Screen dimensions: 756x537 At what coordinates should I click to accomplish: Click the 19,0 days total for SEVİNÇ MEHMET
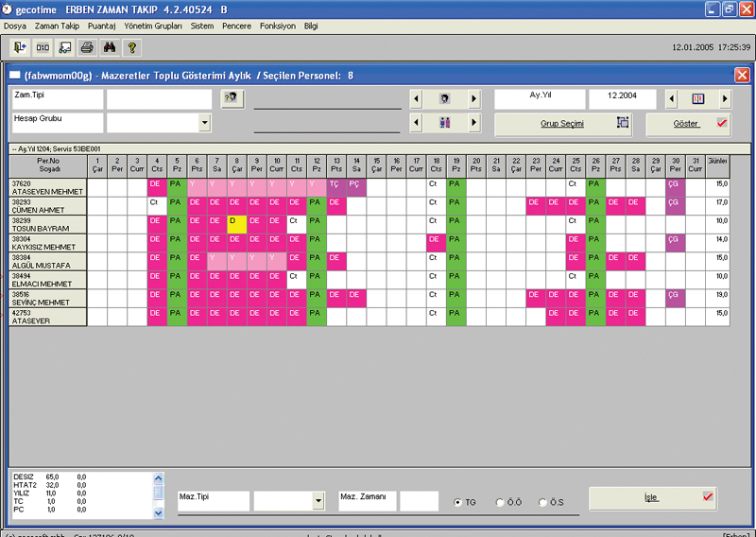717,298
